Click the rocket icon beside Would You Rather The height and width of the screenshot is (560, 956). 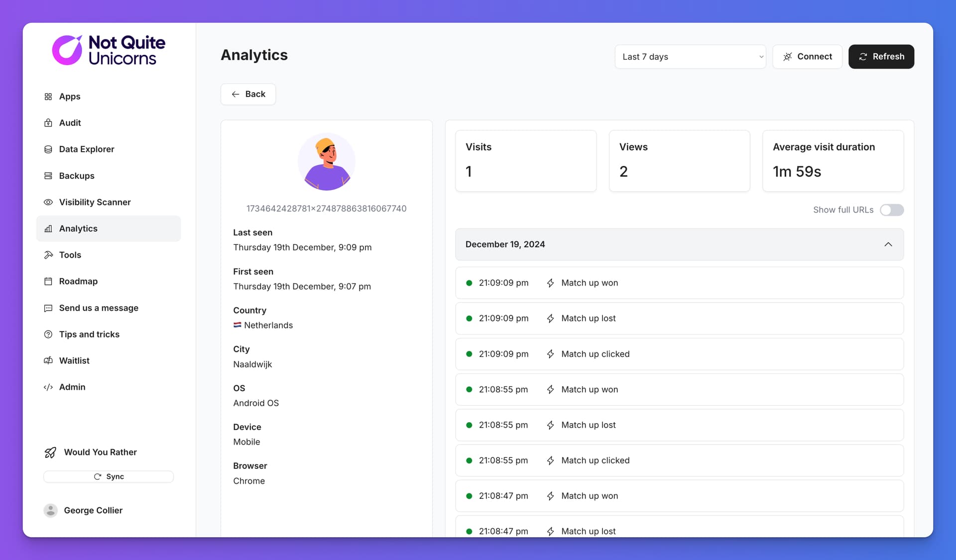pos(50,452)
